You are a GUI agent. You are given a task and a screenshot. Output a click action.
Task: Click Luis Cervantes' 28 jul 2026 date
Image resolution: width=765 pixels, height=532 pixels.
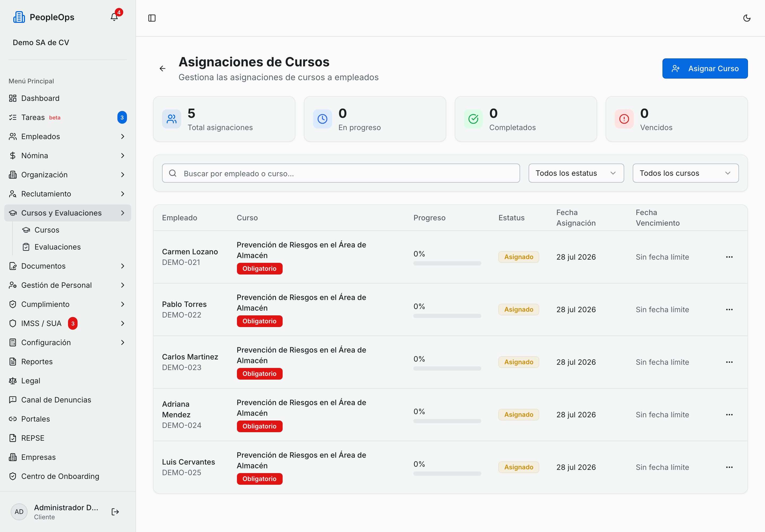pyautogui.click(x=576, y=467)
